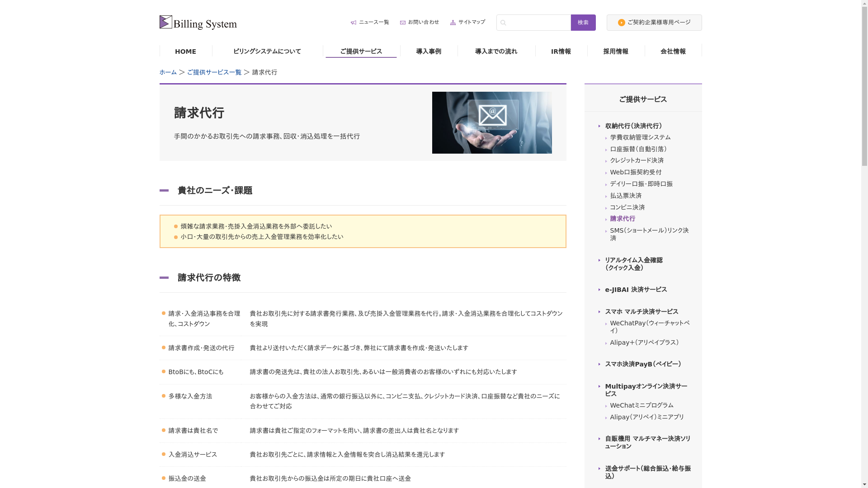Open デイリー口振・即時口振 in the sidebar

[641, 184]
